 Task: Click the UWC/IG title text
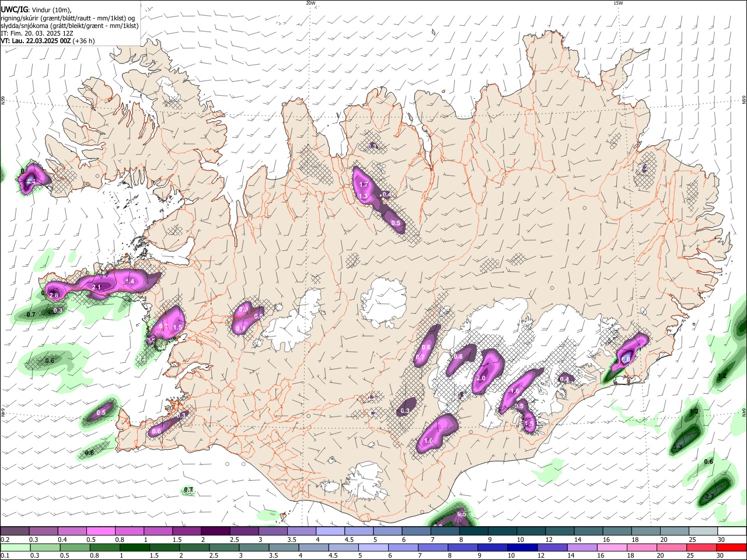[14, 9]
